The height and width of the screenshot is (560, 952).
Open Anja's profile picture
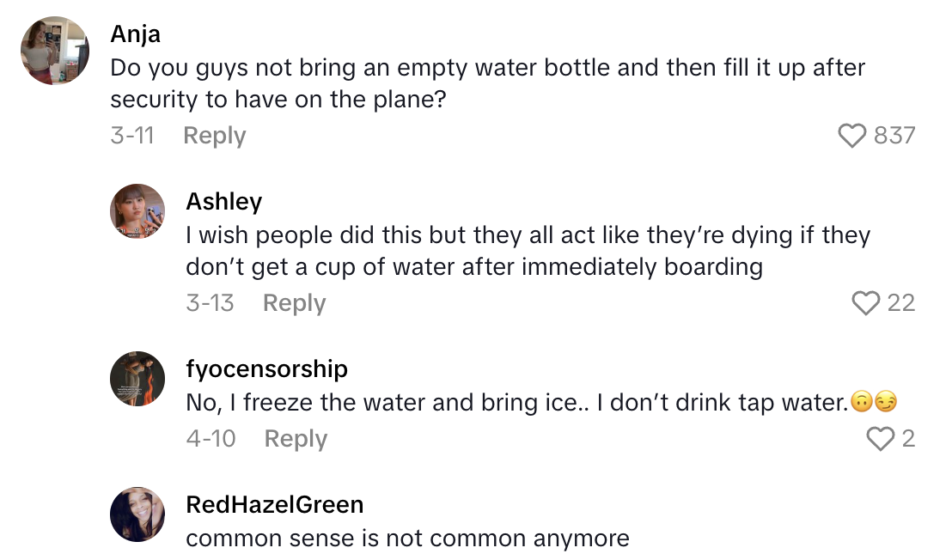click(55, 51)
